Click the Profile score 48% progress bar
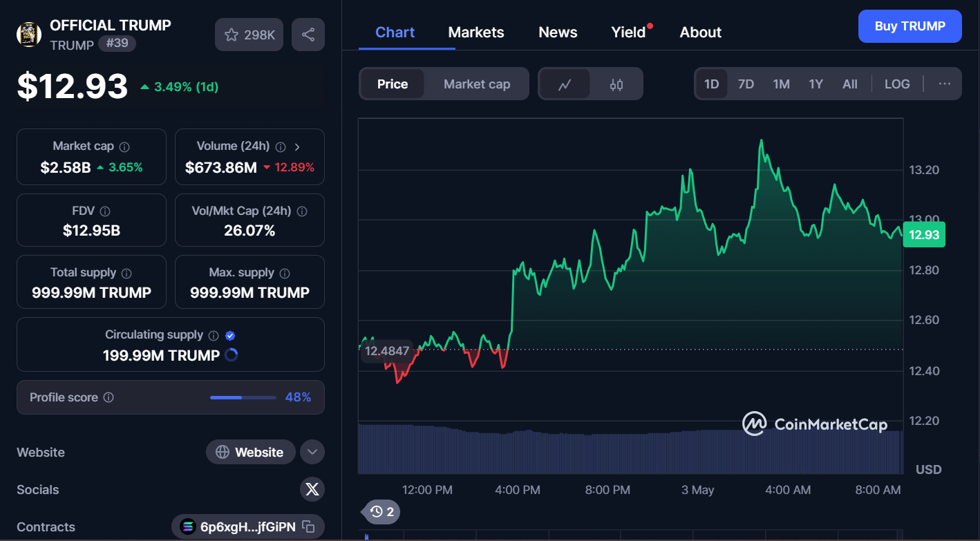 coord(243,397)
